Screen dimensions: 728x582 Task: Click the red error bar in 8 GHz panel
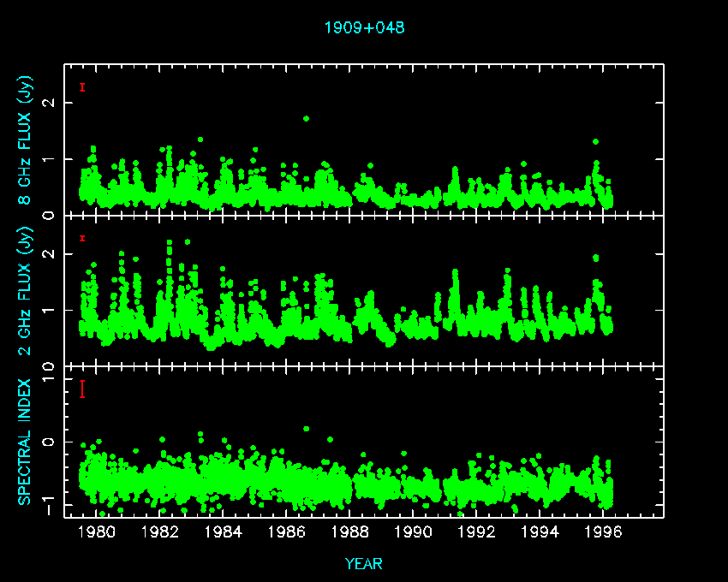point(81,87)
